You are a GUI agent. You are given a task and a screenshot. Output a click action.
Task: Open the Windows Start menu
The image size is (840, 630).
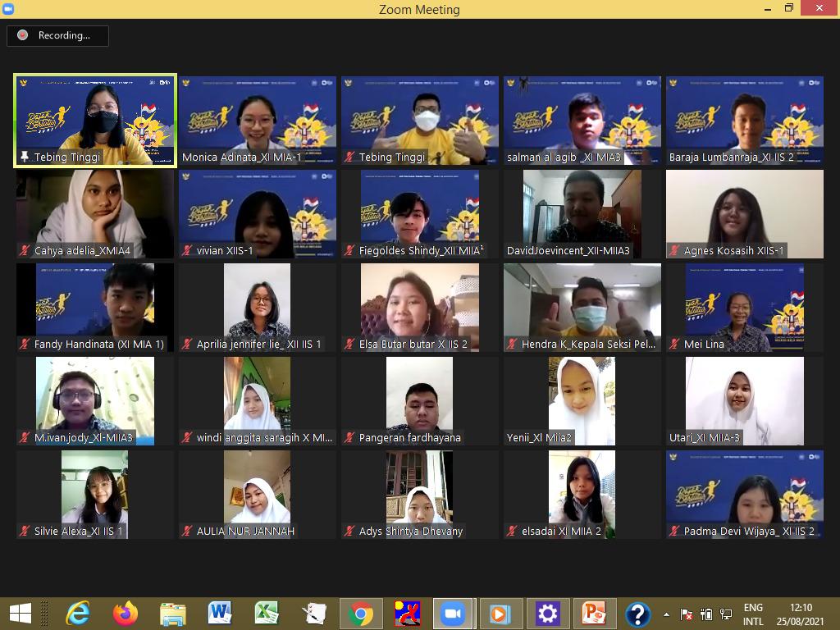(20, 614)
